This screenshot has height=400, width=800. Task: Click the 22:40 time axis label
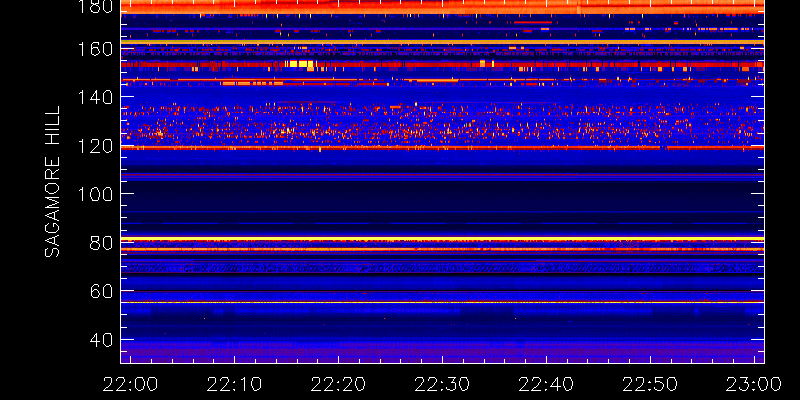(546, 383)
